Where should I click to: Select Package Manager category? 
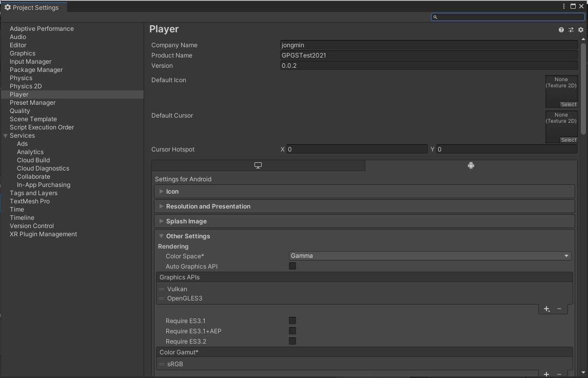tap(36, 70)
